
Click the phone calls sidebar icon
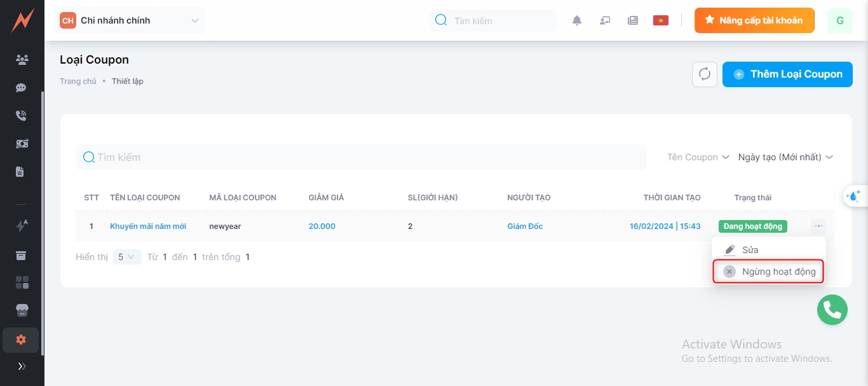coord(22,116)
